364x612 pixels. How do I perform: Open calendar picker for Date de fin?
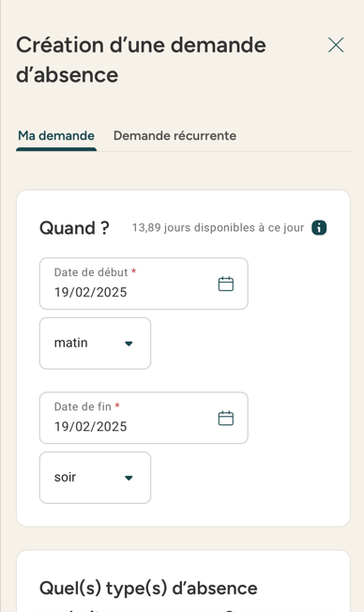pyautogui.click(x=225, y=418)
